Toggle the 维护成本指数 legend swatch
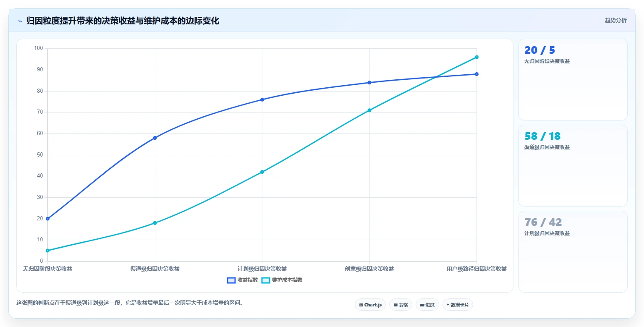This screenshot has width=644, height=327. [265, 280]
